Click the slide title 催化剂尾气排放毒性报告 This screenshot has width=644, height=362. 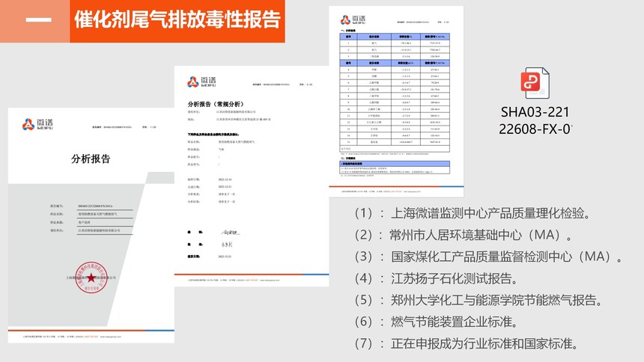[x=177, y=19]
